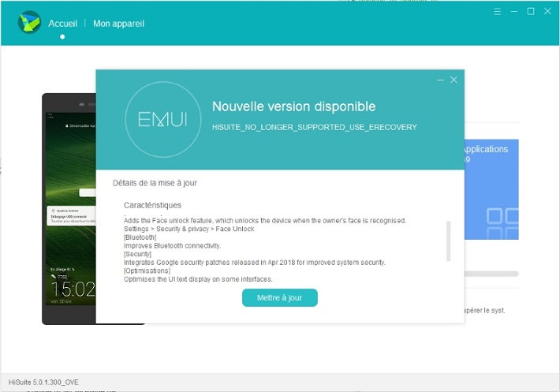Minimize the HiSuite main window
This screenshot has height=392, width=560.
pos(514,12)
